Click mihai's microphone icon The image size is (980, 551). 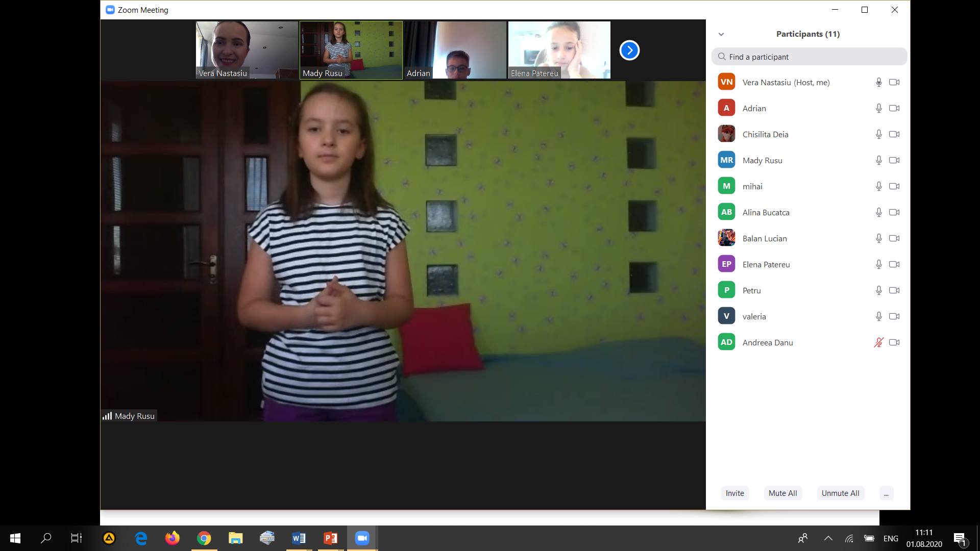(x=878, y=186)
